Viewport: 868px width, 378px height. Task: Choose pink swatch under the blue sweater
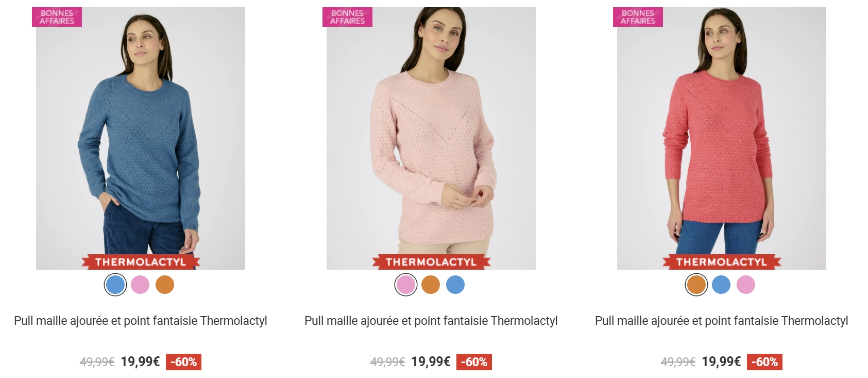click(140, 285)
